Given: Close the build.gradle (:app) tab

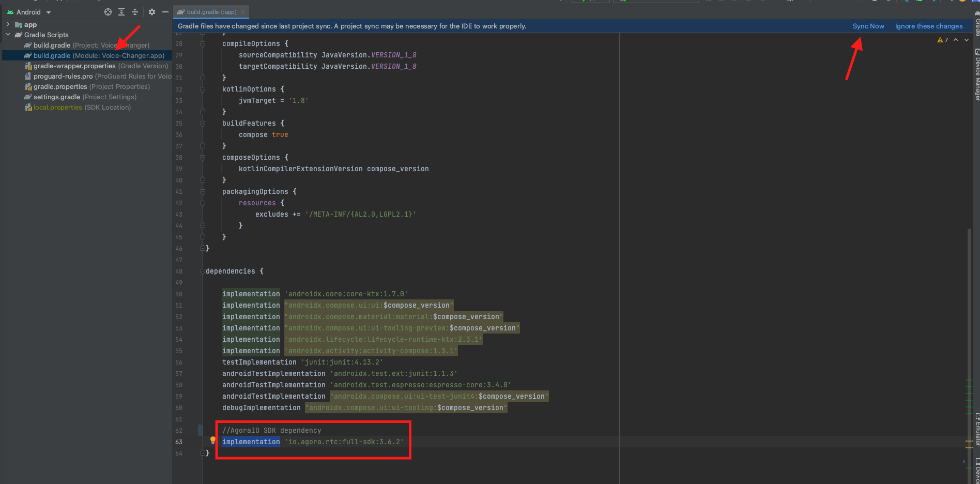Looking at the screenshot, I should click(243, 12).
